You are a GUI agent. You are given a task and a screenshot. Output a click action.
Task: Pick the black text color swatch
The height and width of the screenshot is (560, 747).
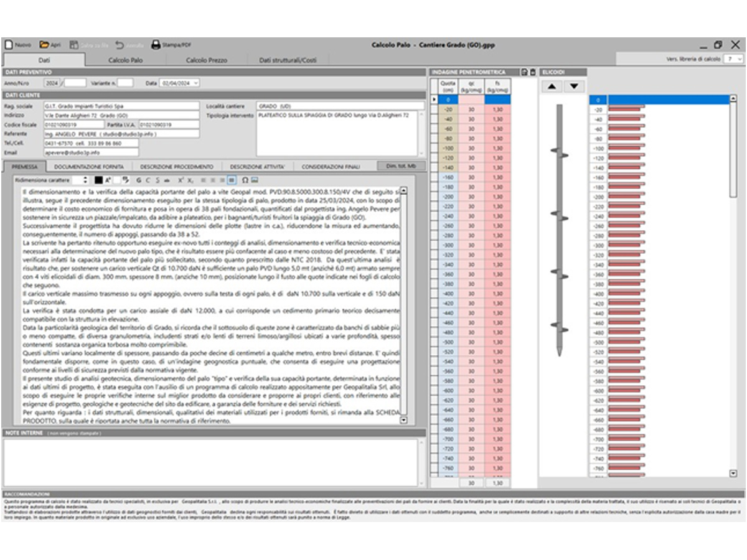pyautogui.click(x=98, y=180)
